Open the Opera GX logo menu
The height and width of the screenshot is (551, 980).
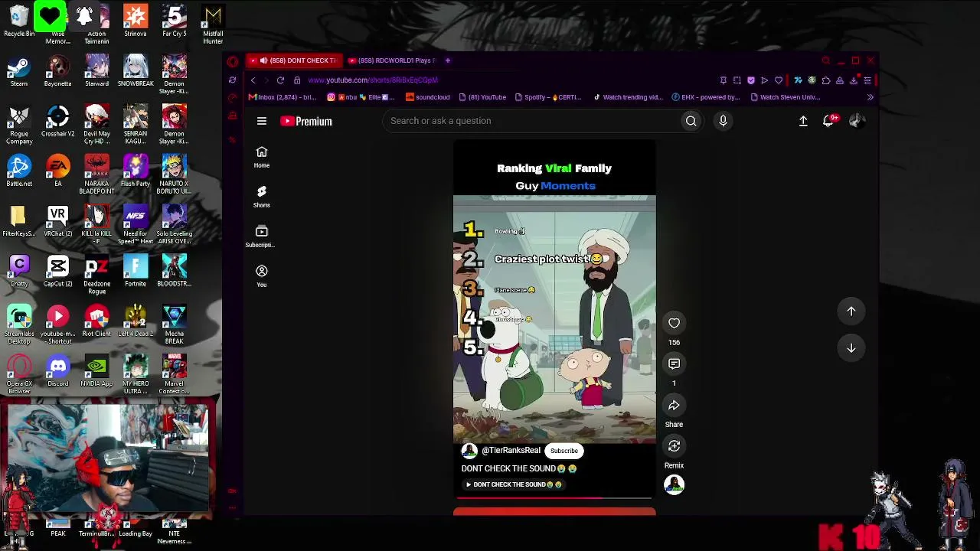[x=233, y=61]
